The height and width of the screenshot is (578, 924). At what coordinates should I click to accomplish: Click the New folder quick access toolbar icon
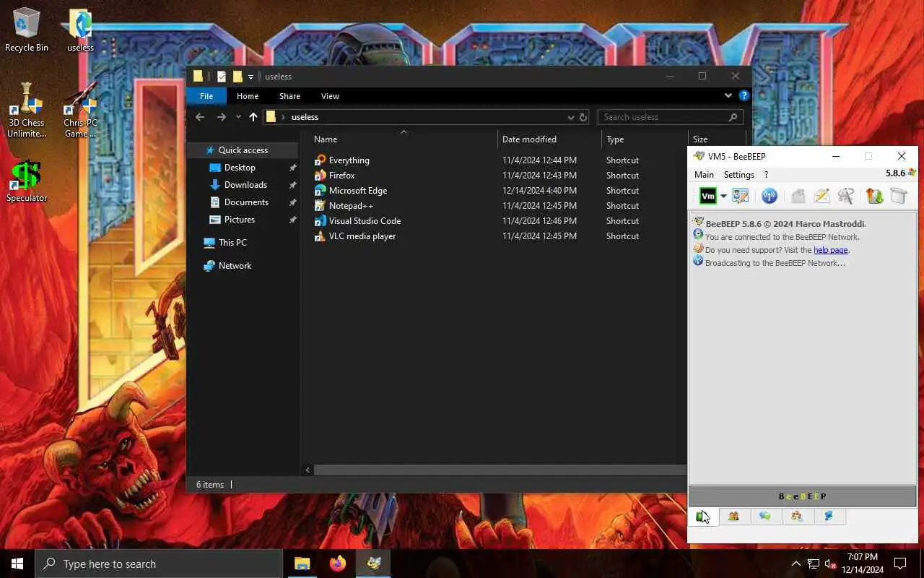tap(237, 76)
